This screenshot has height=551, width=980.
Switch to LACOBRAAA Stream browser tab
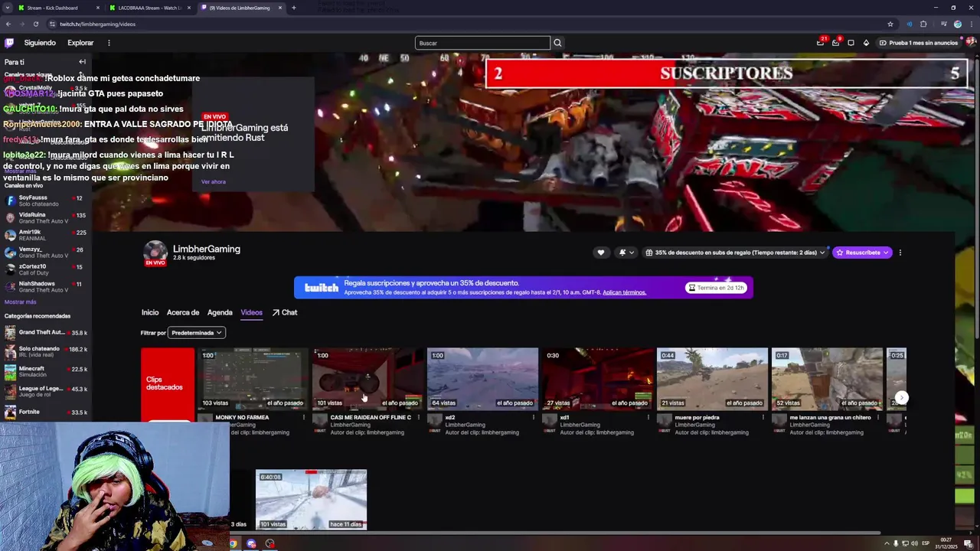[x=150, y=8]
